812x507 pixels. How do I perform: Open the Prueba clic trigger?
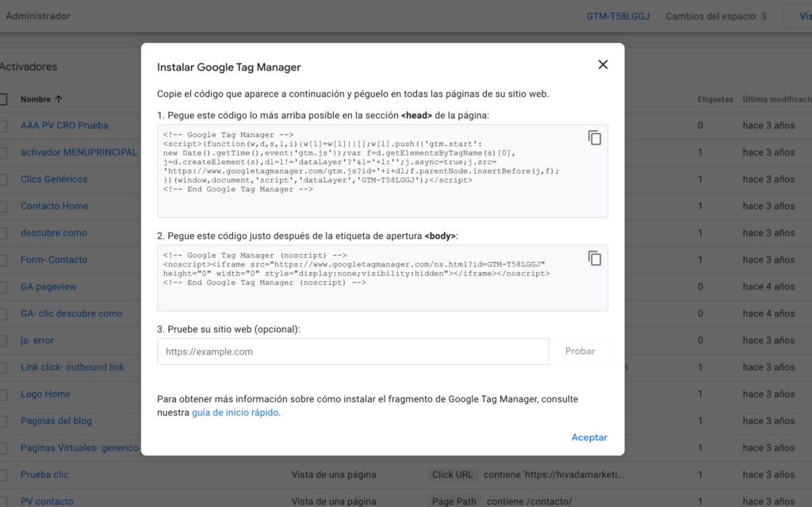click(x=44, y=474)
